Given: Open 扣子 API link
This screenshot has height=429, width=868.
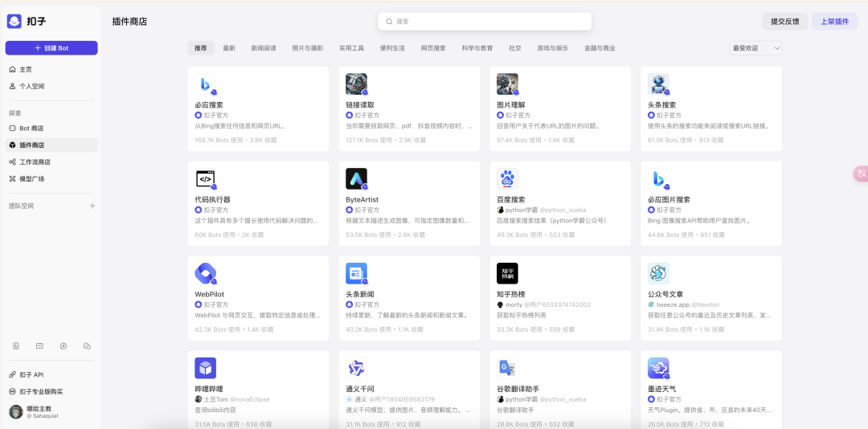Looking at the screenshot, I should click(51, 374).
